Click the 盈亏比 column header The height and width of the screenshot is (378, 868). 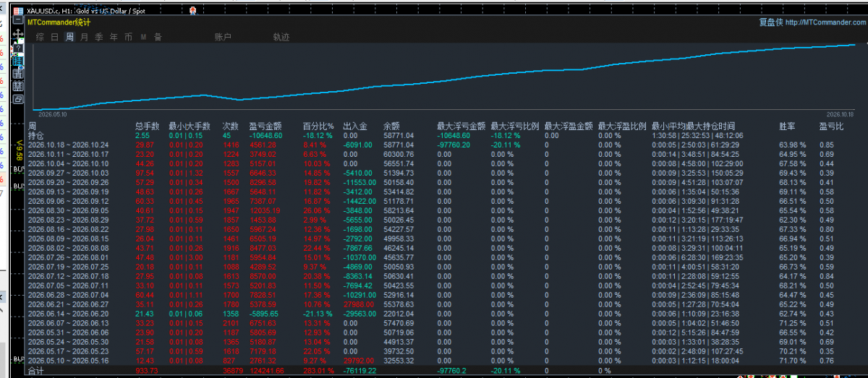click(830, 126)
